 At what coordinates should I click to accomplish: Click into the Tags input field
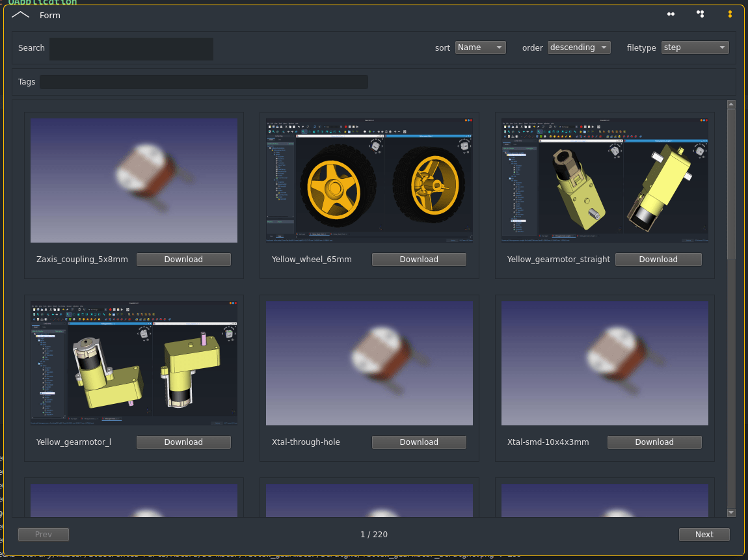click(x=204, y=82)
